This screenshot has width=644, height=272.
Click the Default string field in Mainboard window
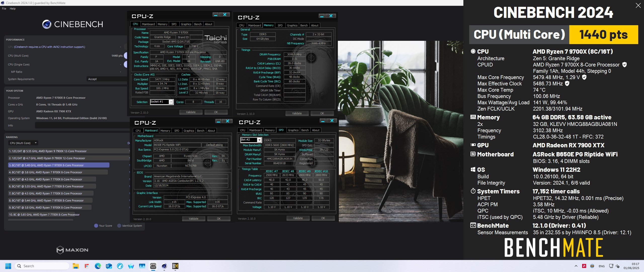[214, 145]
